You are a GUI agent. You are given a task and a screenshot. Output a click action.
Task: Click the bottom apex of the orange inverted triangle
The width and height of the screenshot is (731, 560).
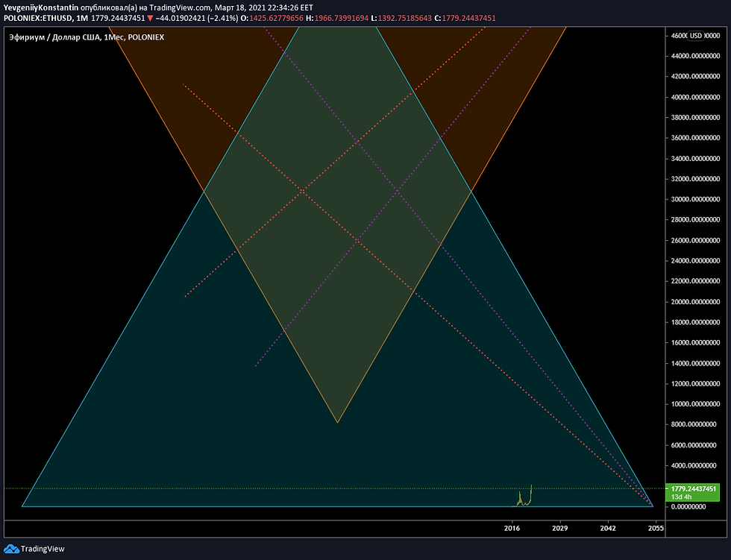337,422
